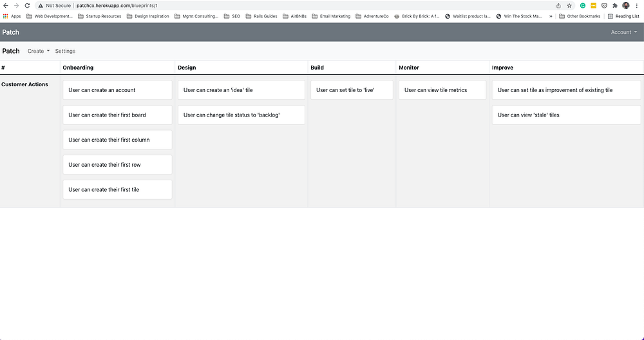Open AirBNBs bookmark folder
Screen dimensions: 644x340
click(x=294, y=17)
